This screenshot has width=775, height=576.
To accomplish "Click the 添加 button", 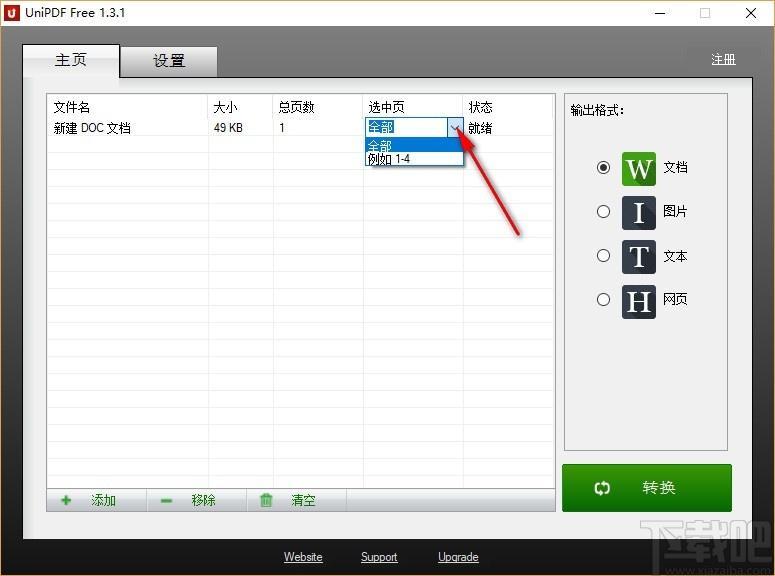I will tap(97, 500).
